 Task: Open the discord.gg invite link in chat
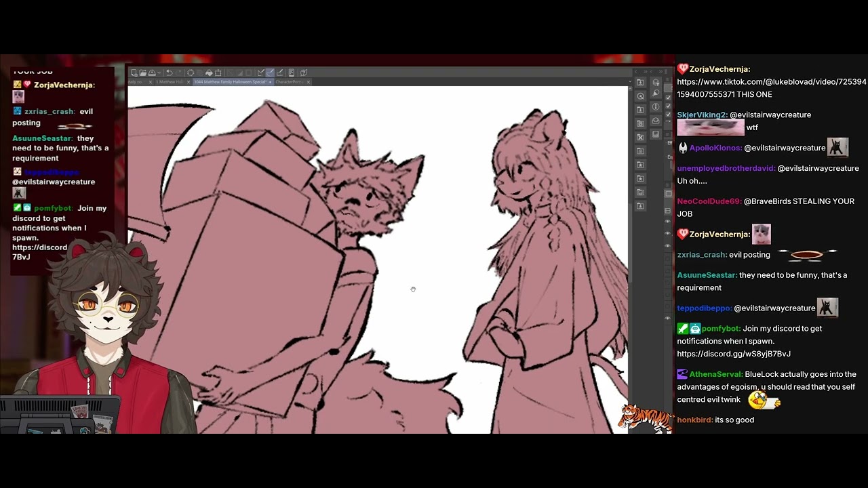(734, 354)
